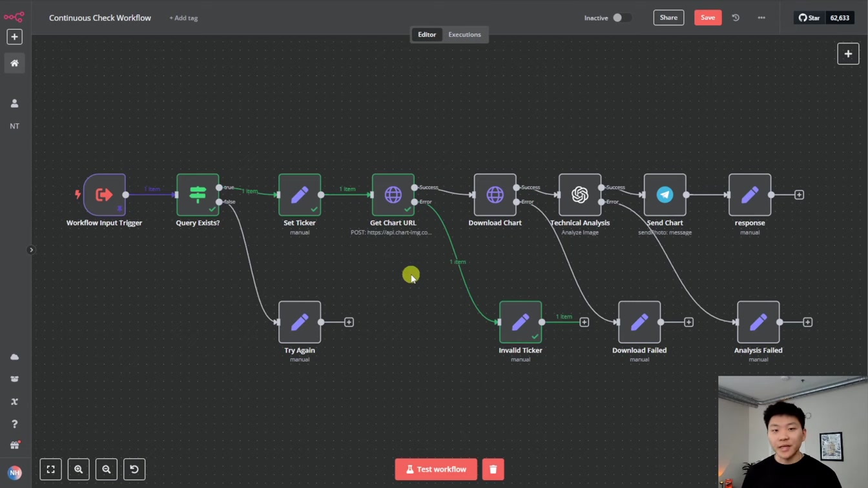Click the 'Analyze Image' subtitle text
The width and height of the screenshot is (868, 488).
[580, 232]
